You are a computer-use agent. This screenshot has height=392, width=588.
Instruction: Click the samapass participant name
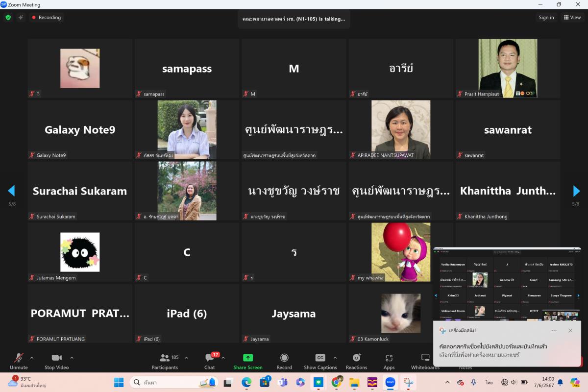(187, 69)
